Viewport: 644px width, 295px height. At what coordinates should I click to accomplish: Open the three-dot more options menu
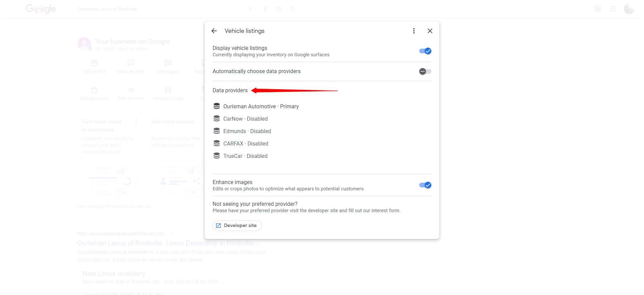point(414,31)
